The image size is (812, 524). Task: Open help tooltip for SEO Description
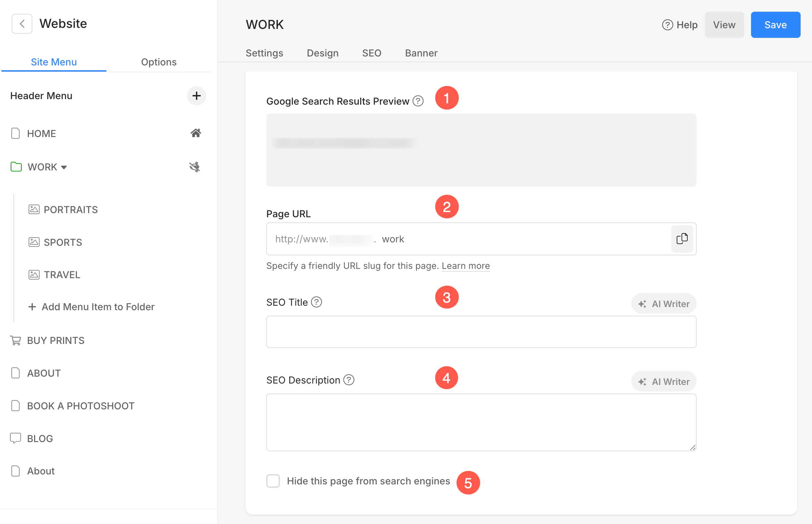(x=349, y=380)
